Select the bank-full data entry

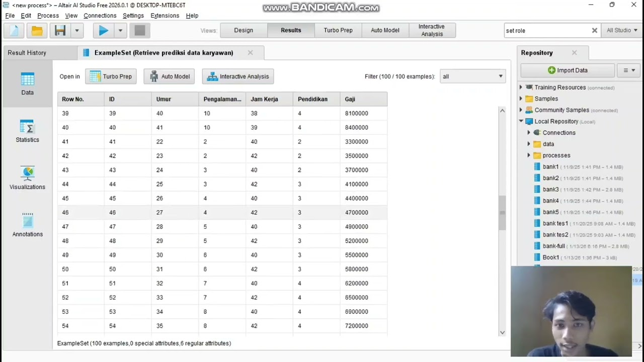pyautogui.click(x=581, y=246)
